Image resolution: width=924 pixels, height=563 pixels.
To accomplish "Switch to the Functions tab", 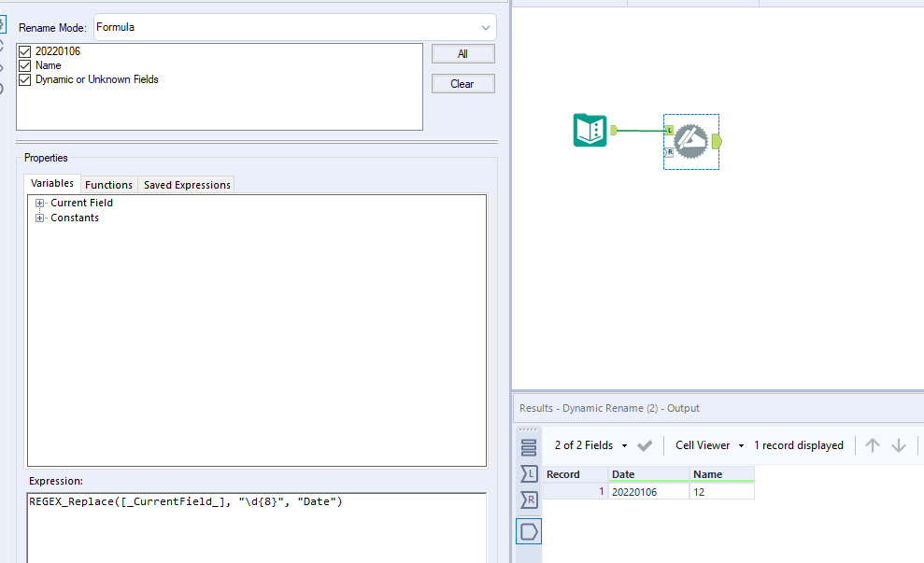I will [x=108, y=184].
